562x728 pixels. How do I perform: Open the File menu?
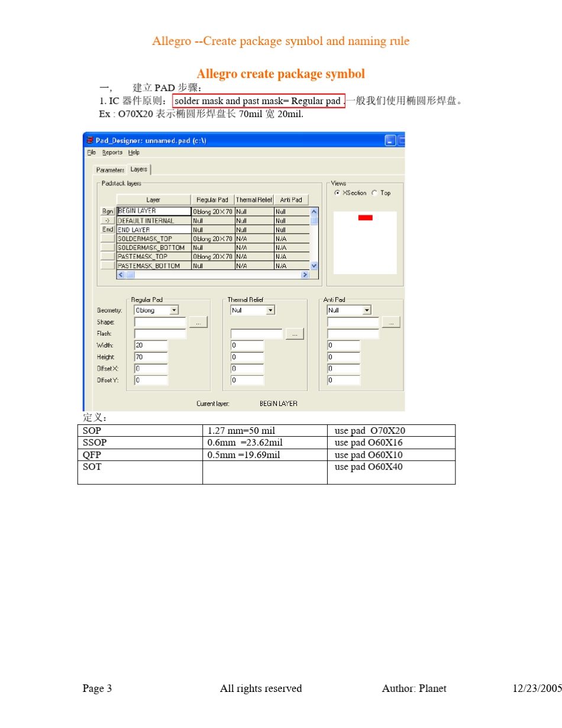91,152
